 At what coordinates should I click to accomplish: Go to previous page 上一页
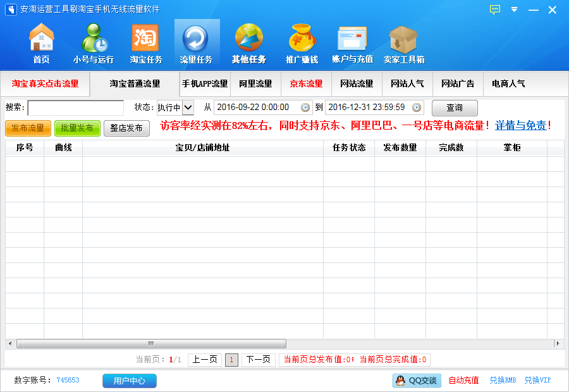tap(205, 360)
